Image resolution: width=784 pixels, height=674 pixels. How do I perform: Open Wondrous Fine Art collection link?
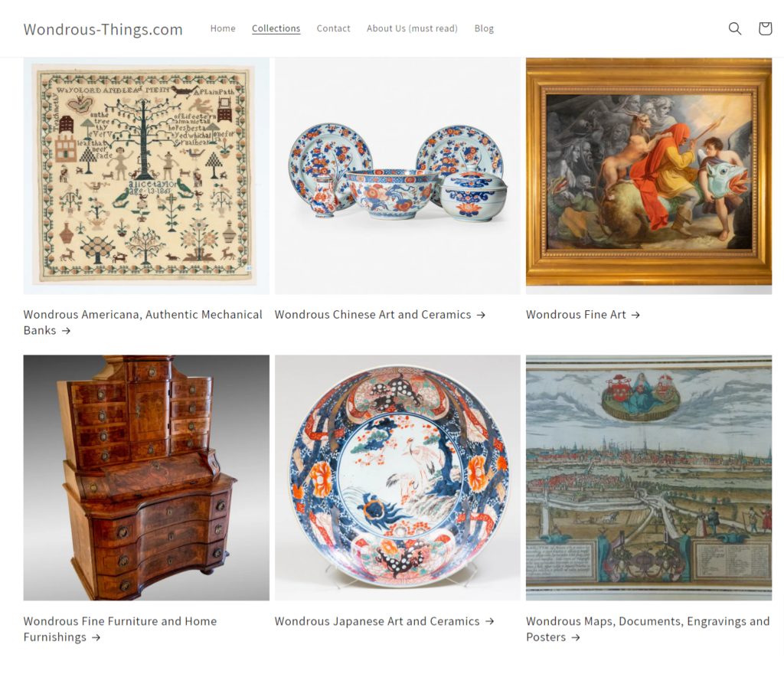coord(576,315)
